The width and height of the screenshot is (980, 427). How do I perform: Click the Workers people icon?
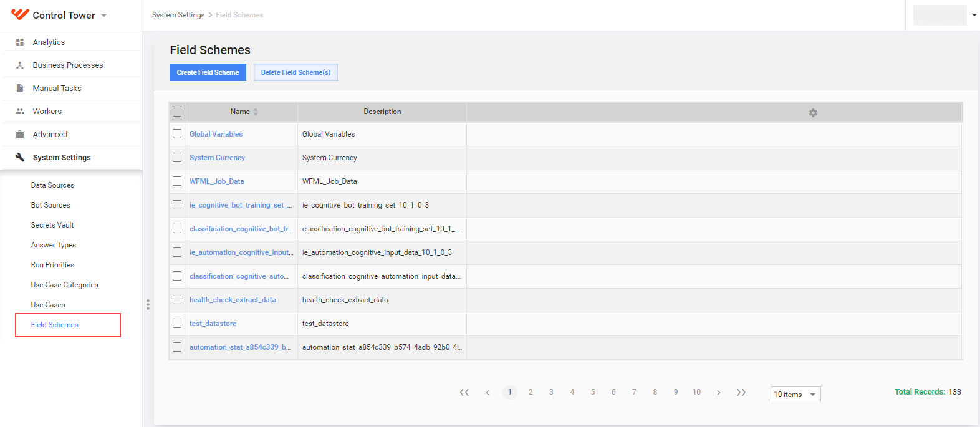pyautogui.click(x=20, y=112)
